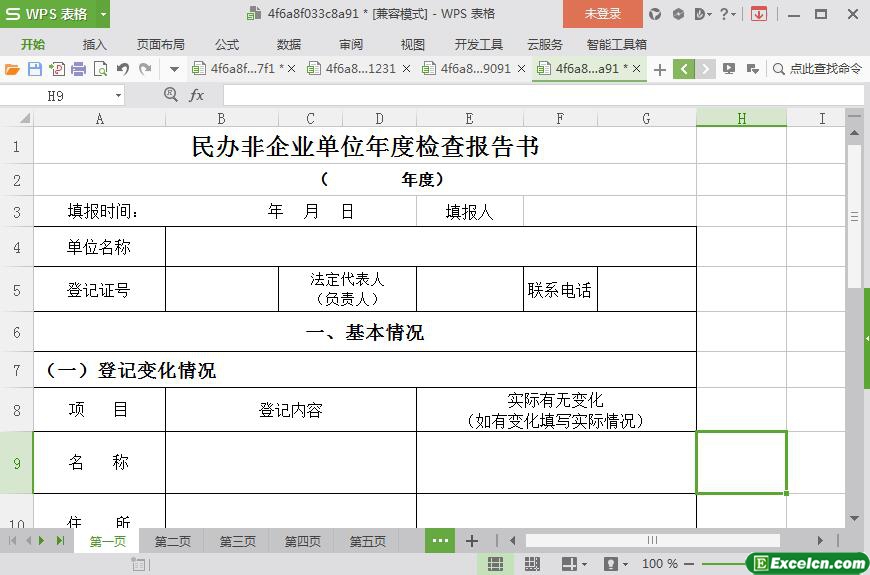Switch to the 第三页 sheet tab
This screenshot has height=575, width=870.
[237, 541]
